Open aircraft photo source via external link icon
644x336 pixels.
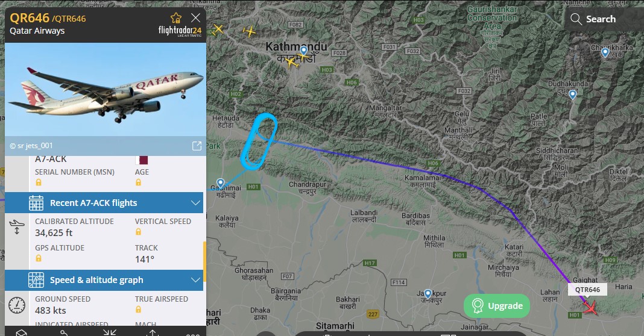[x=197, y=146]
